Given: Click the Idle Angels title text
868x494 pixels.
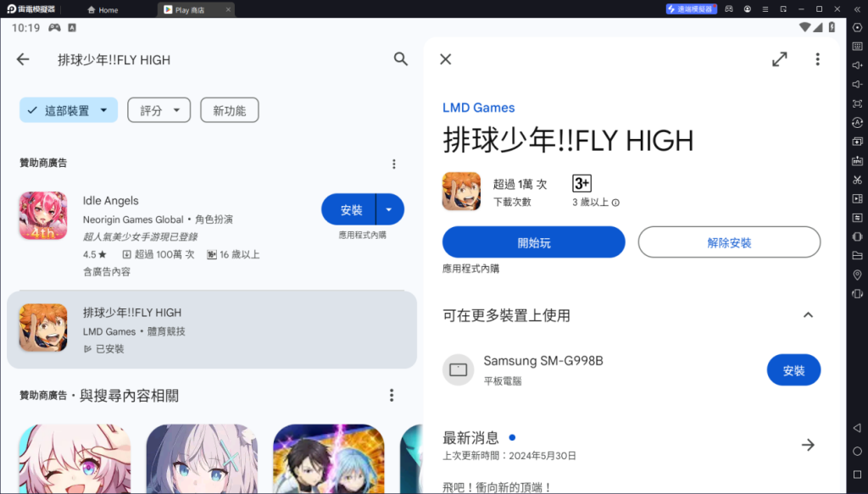Looking at the screenshot, I should [111, 201].
